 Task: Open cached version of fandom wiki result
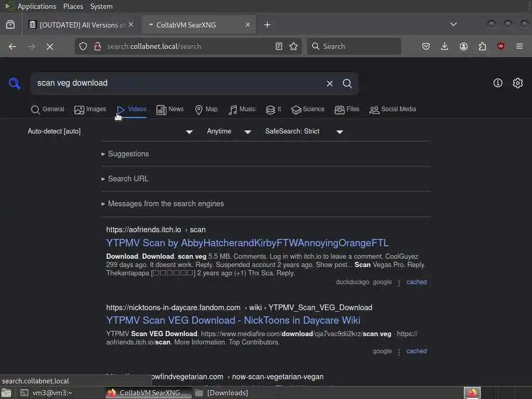tap(417, 351)
